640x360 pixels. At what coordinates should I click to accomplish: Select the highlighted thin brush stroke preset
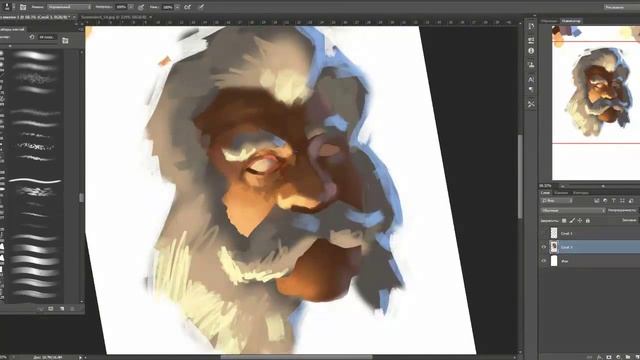coord(35,180)
